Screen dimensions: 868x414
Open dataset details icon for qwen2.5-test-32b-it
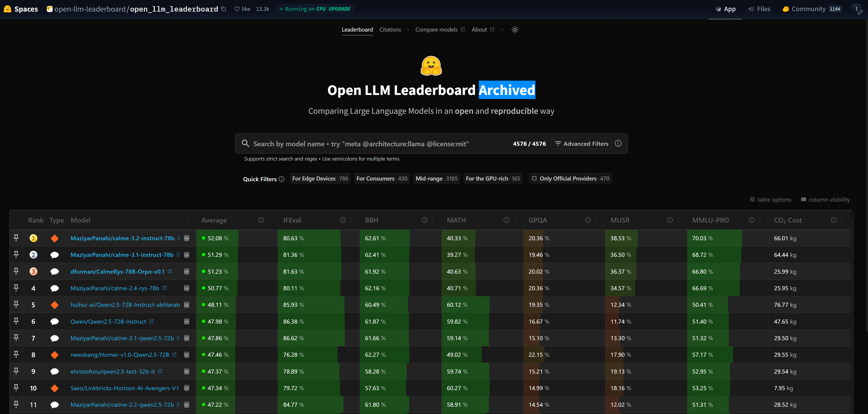click(x=186, y=372)
